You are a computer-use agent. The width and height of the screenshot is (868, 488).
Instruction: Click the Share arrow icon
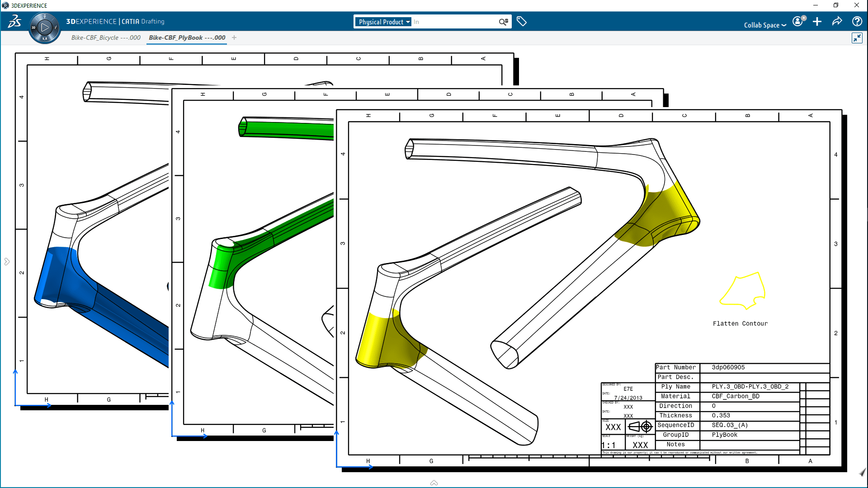point(837,21)
